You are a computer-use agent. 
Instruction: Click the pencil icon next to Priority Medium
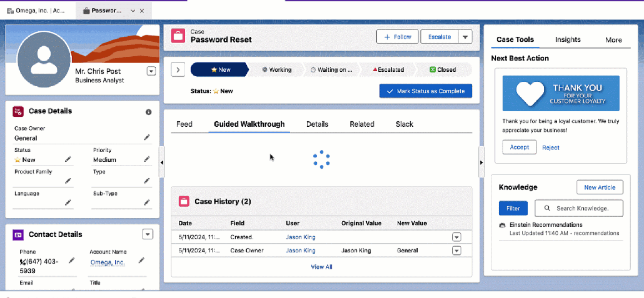tap(147, 159)
